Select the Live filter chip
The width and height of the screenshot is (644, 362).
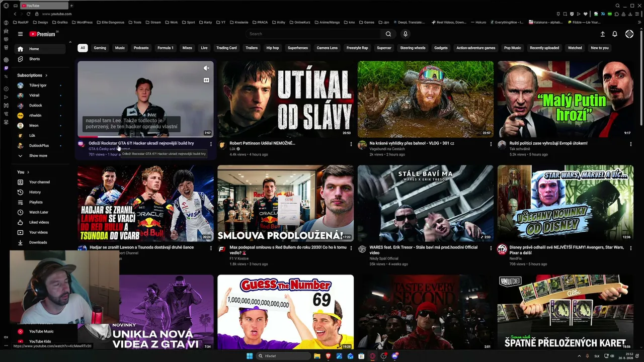pyautogui.click(x=204, y=48)
